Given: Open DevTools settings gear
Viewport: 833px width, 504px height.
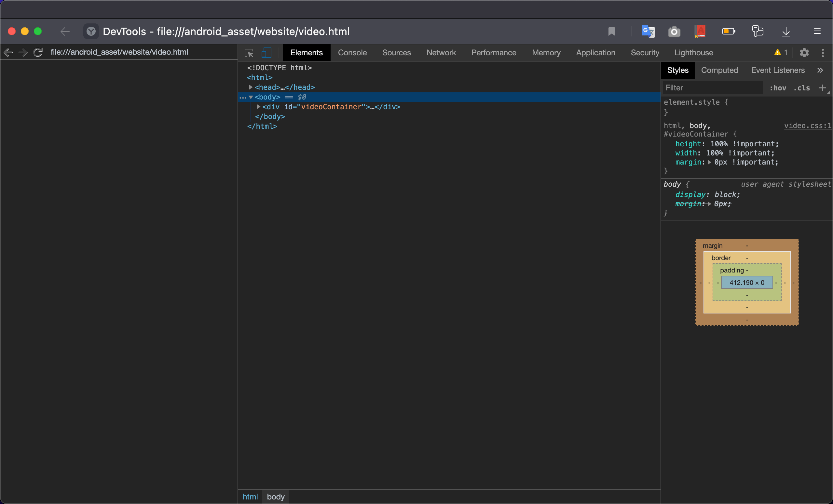Looking at the screenshot, I should [x=804, y=53].
